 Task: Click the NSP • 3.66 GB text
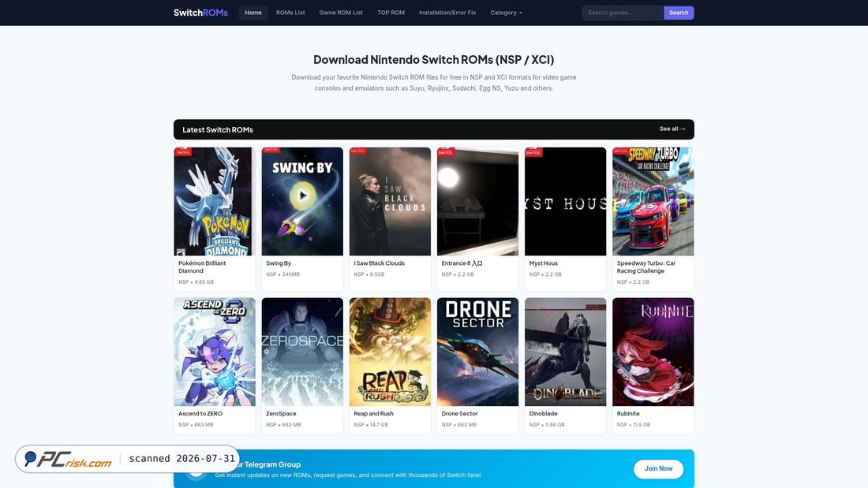click(x=547, y=425)
